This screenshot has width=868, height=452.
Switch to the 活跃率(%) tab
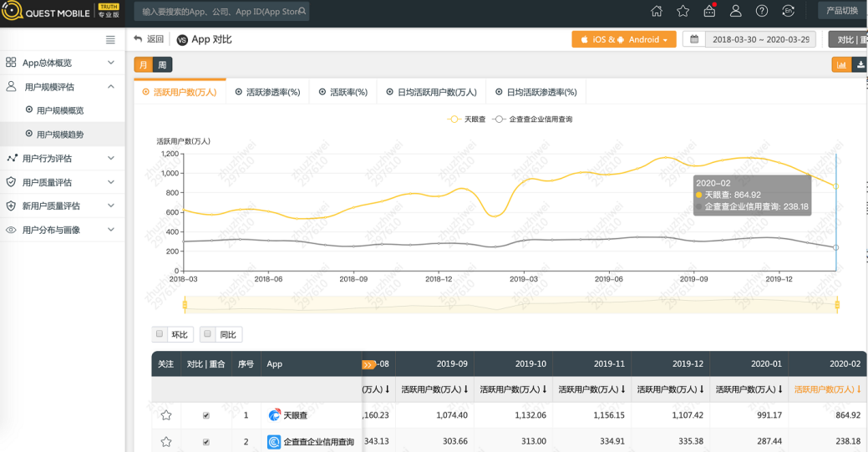pos(343,92)
